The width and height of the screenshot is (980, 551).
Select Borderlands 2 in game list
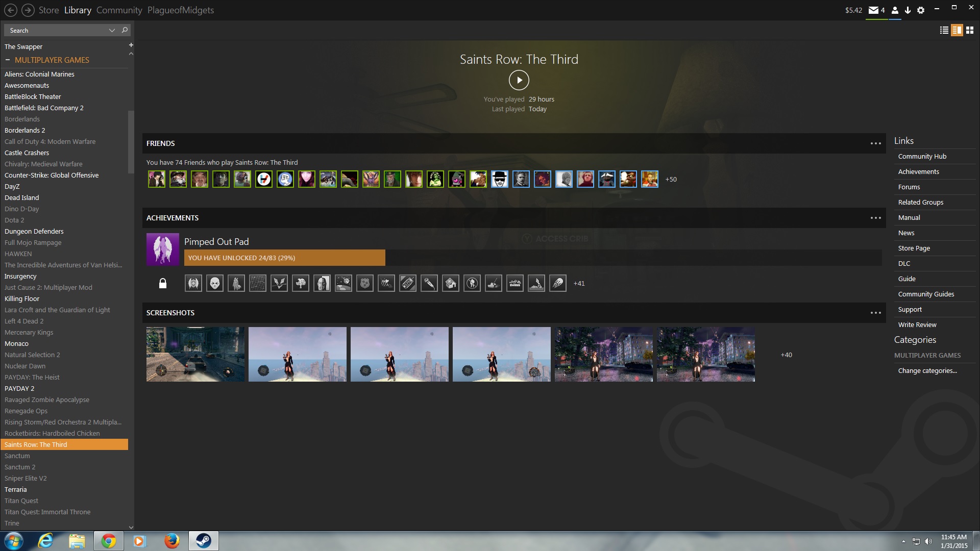64,131
